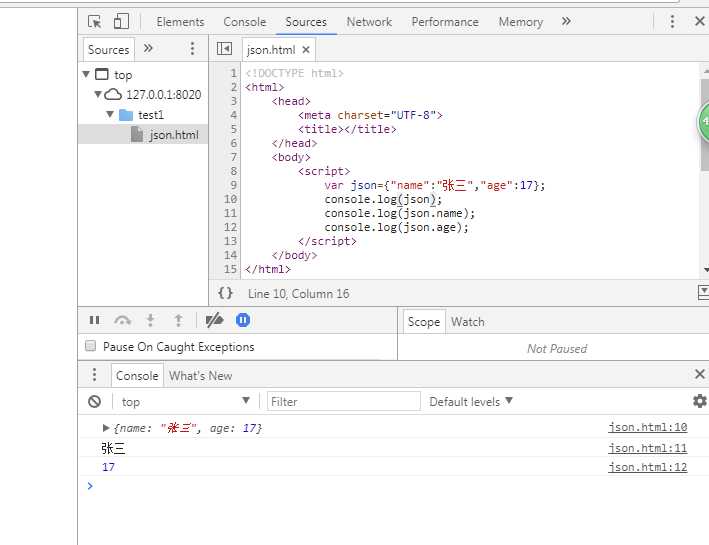Viewport: 709px width, 545px height.
Task: Enable Pause On Caught Exceptions checkbox
Action: pyautogui.click(x=90, y=346)
